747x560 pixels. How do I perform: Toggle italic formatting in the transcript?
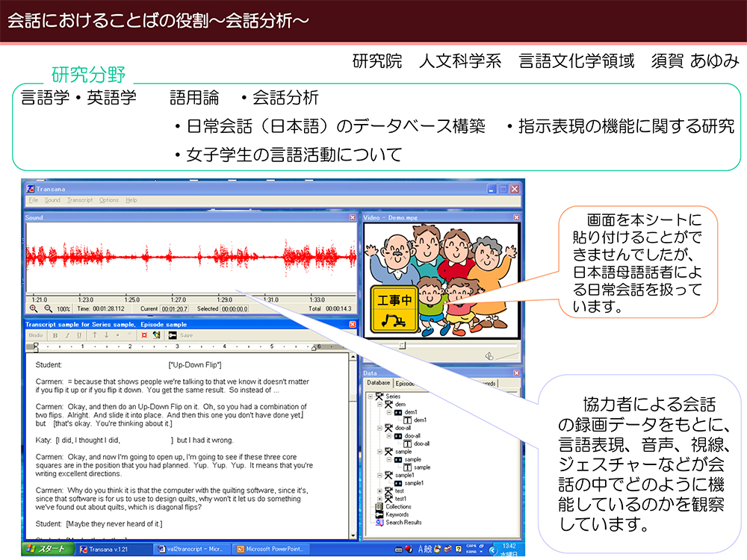[67, 335]
